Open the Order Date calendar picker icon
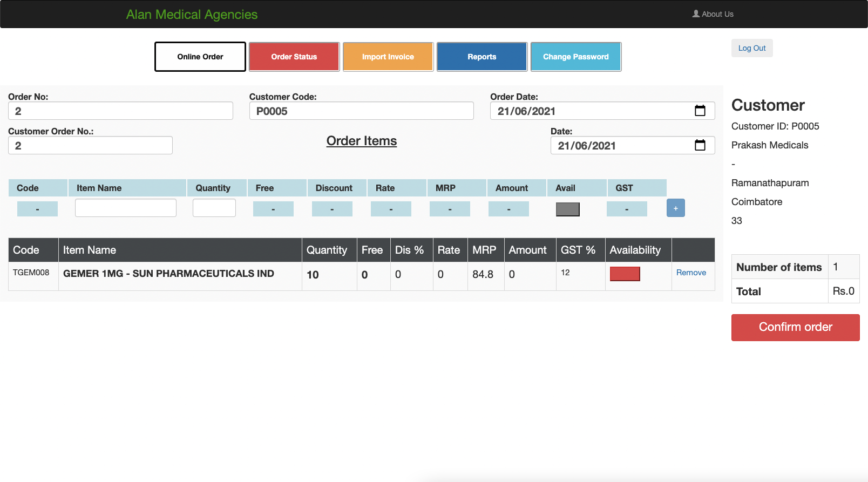Screen dimensions: 868x482 700,111
